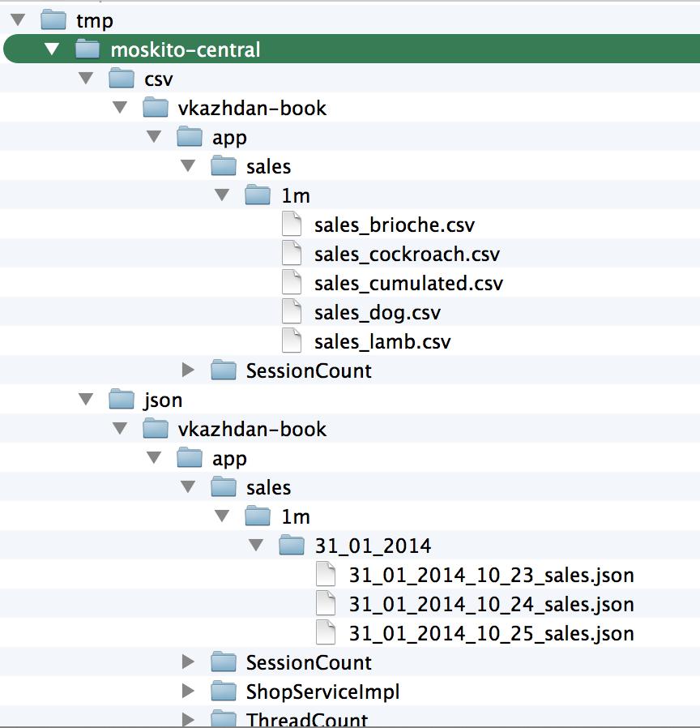Expand the ShopServiceImpl folder
This screenshot has width=700, height=728.
188,691
